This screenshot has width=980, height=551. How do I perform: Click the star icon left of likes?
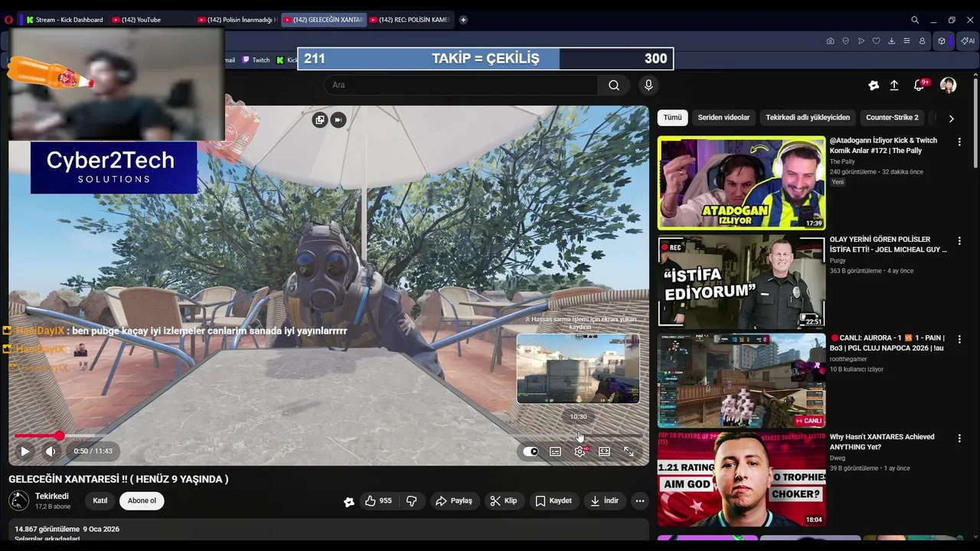349,501
